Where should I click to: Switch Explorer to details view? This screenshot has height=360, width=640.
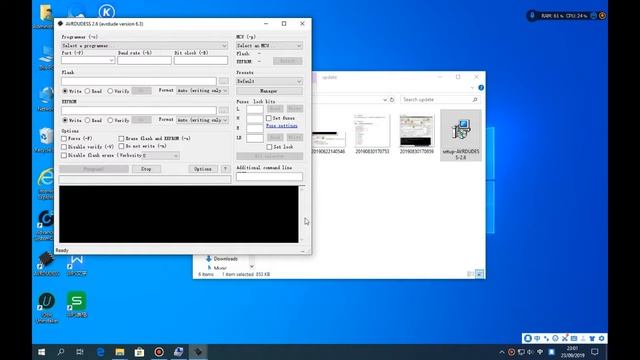tap(470, 274)
